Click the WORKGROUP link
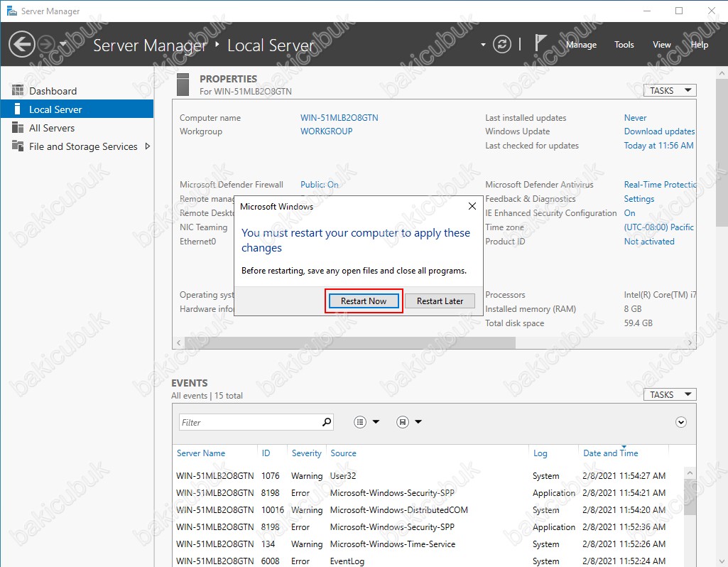The height and width of the screenshot is (567, 728). 326,131
